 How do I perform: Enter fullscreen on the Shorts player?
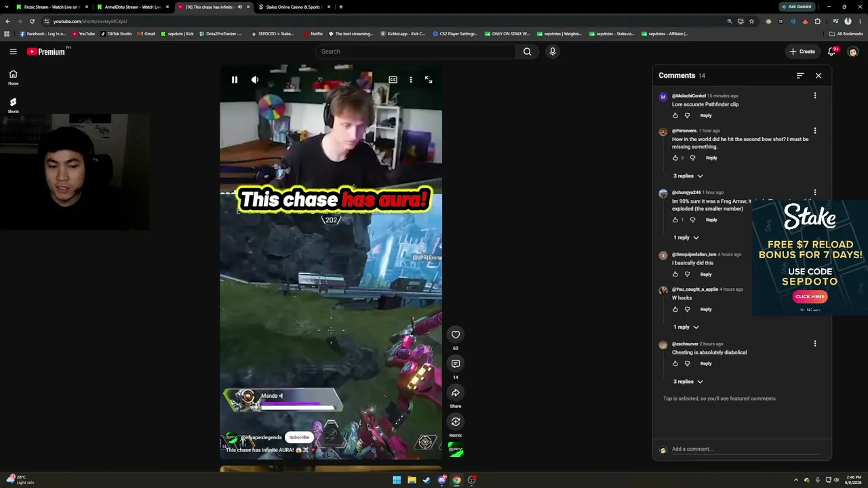(x=429, y=80)
